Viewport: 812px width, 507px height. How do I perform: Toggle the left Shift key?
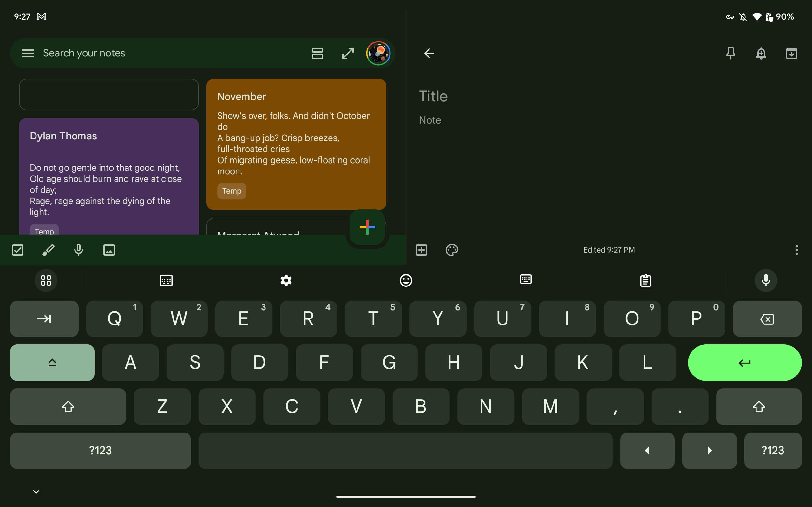click(68, 407)
